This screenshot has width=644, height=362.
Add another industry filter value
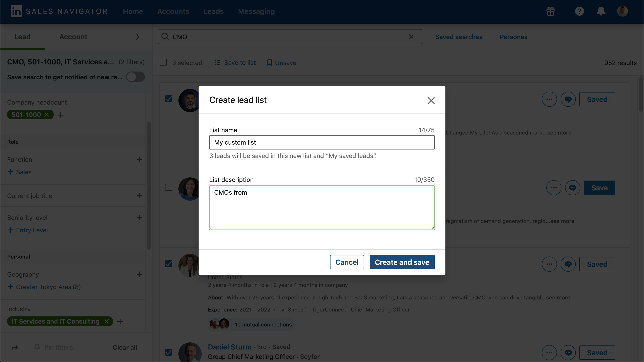tap(120, 322)
